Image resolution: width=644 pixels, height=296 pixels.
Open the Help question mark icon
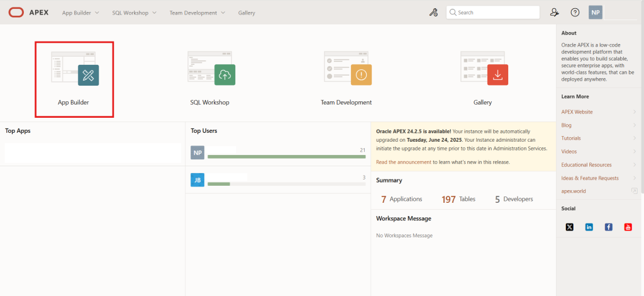(x=575, y=13)
